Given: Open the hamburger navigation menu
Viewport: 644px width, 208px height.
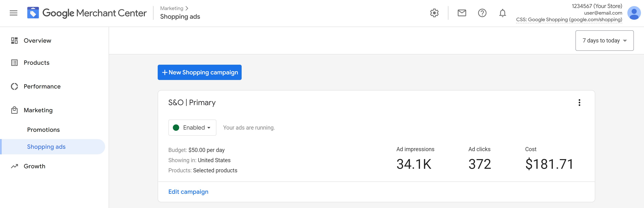Looking at the screenshot, I should [x=14, y=13].
